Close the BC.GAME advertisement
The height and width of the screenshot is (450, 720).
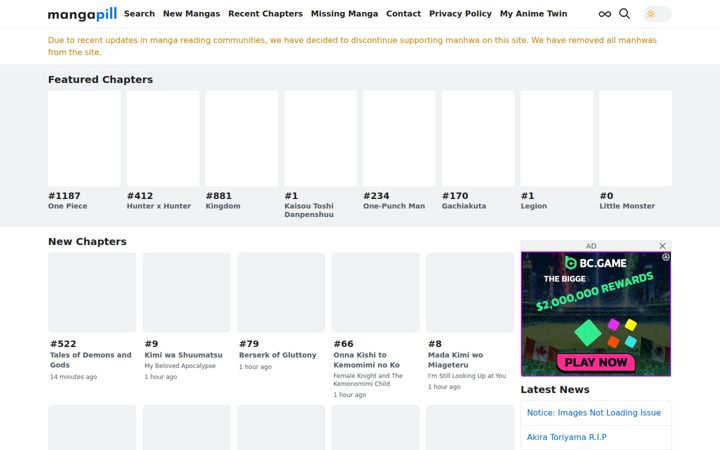(x=662, y=246)
